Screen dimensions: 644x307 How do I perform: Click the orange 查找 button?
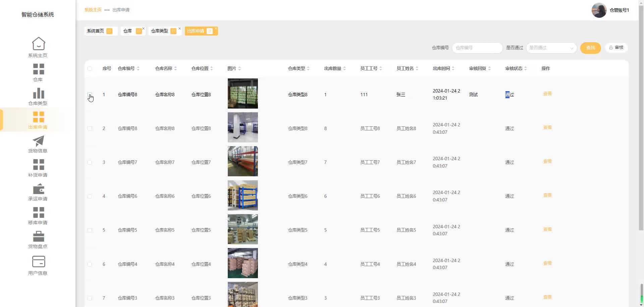point(590,48)
